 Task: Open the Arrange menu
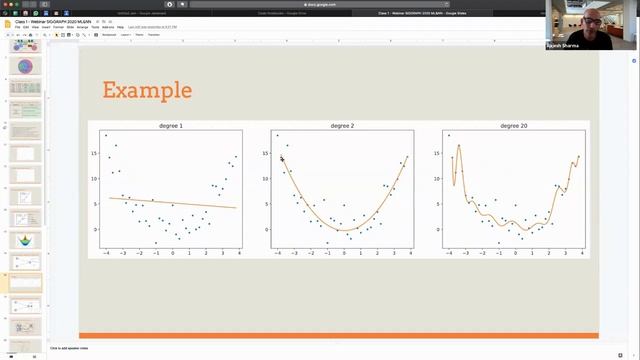point(82,27)
